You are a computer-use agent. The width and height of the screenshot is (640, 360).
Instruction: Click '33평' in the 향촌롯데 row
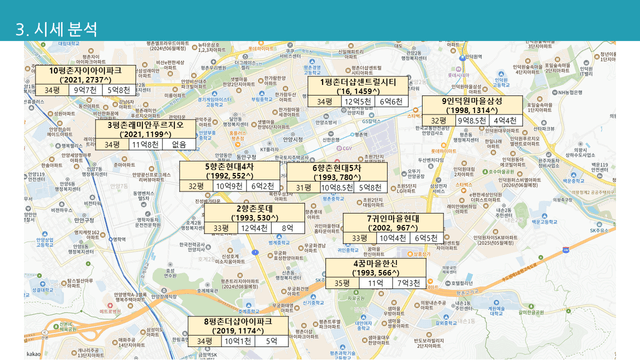pyautogui.click(x=221, y=228)
